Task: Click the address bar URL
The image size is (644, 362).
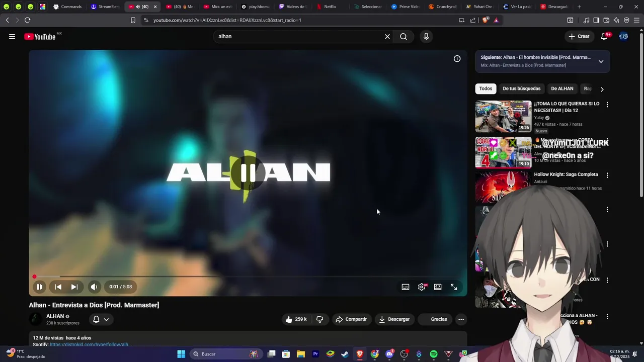Action: [227, 20]
